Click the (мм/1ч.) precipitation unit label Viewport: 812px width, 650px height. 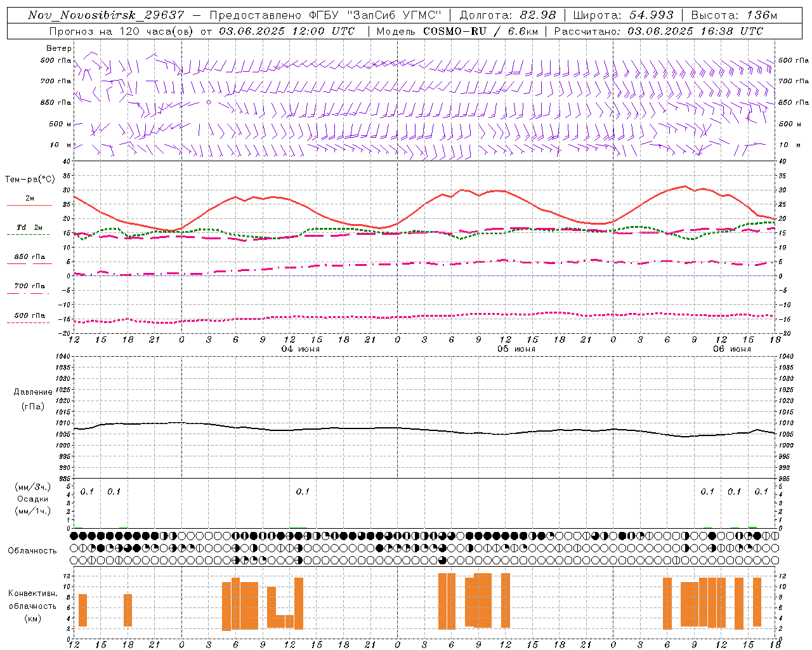[33, 511]
